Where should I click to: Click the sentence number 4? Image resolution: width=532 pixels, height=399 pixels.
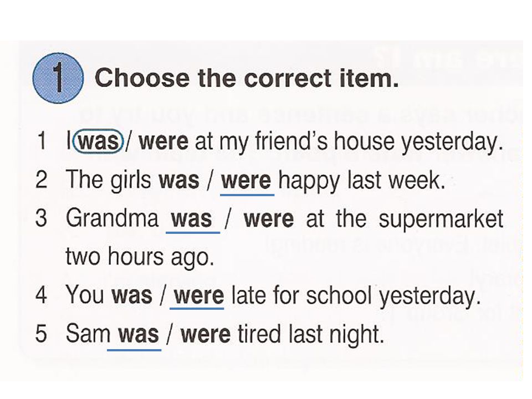[x=41, y=294]
